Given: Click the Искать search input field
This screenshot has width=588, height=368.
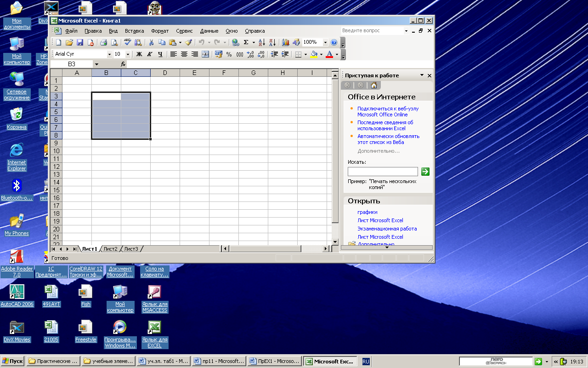Looking at the screenshot, I should tap(383, 172).
